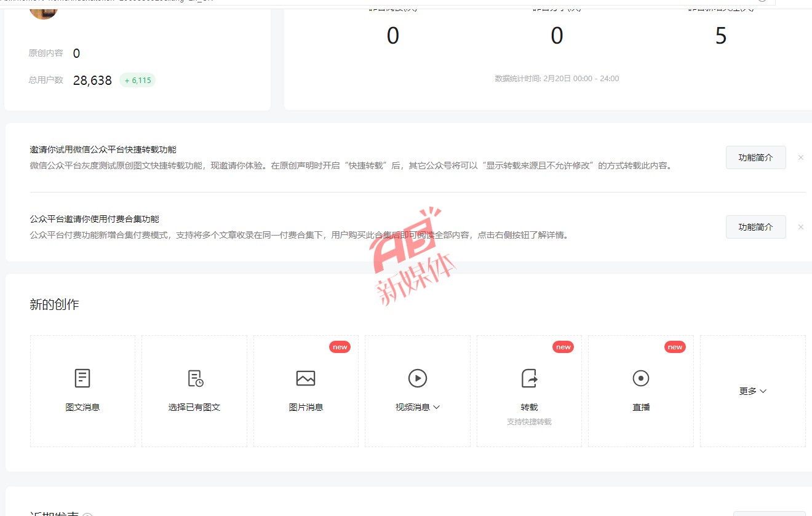Click the 图文消息 label

tap(82, 407)
